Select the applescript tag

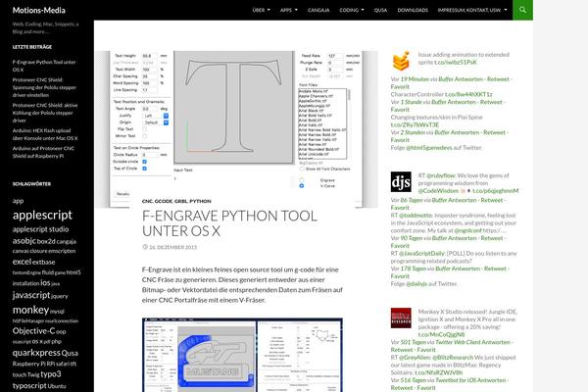pos(42,215)
